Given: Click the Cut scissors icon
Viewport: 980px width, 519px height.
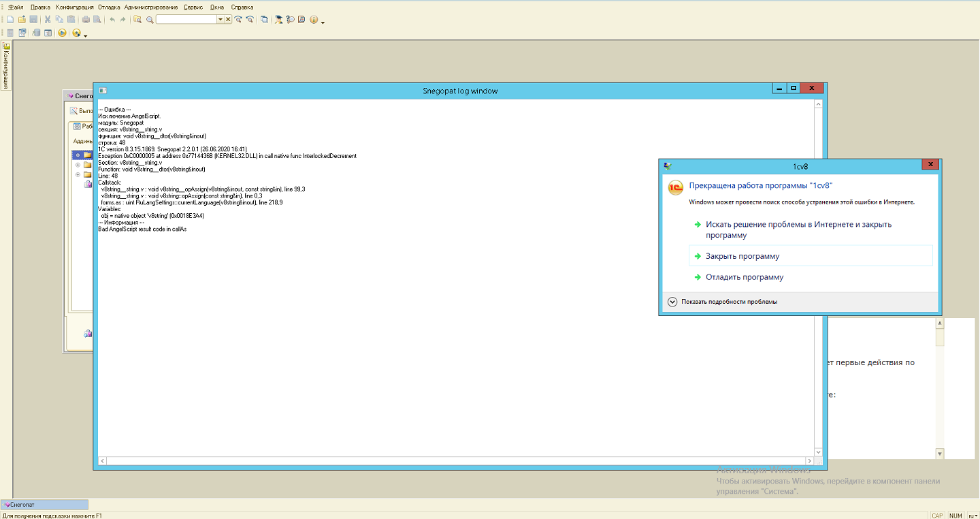Looking at the screenshot, I should pyautogui.click(x=48, y=20).
